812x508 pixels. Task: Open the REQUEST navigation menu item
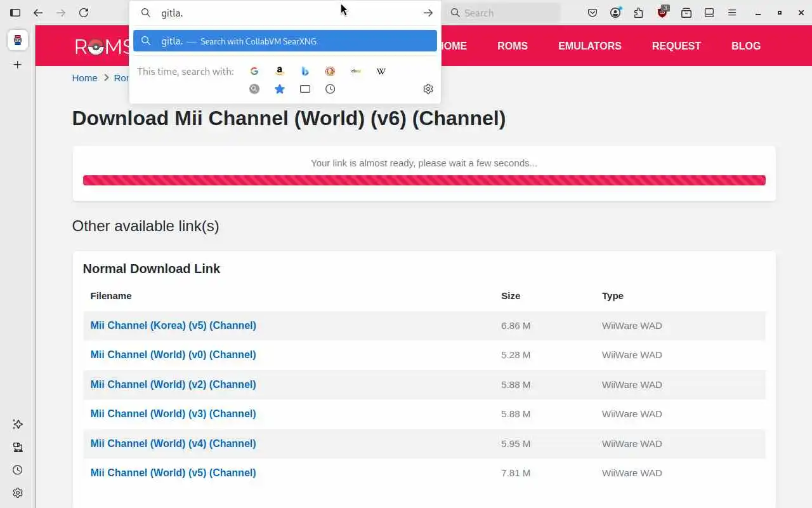click(676, 46)
